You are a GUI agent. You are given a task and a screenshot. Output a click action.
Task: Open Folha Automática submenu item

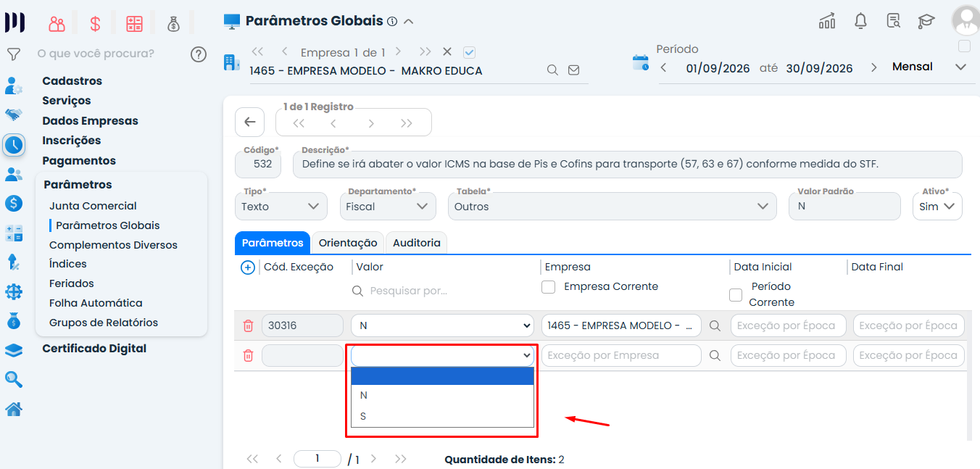click(x=96, y=303)
